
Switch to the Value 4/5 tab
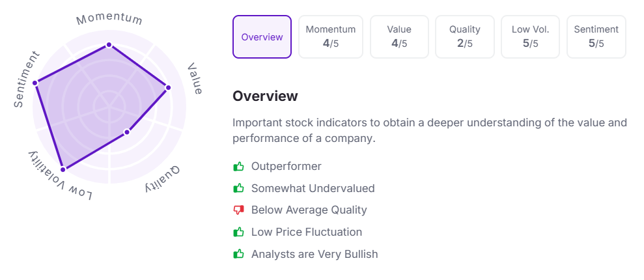coord(399,37)
